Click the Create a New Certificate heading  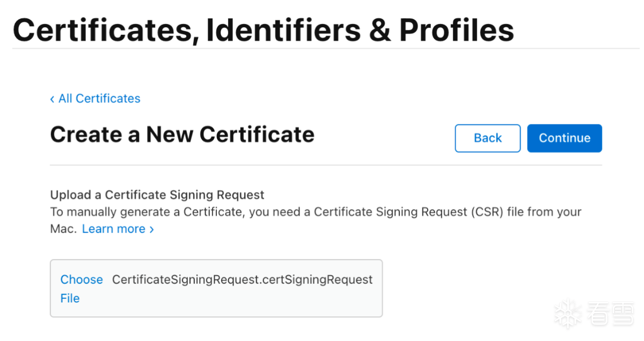click(182, 134)
